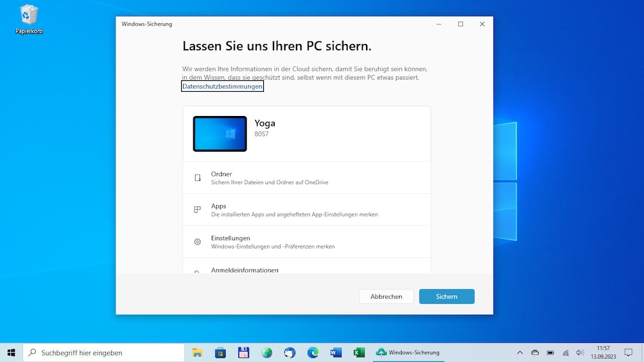Image resolution: width=644 pixels, height=362 pixels.
Task: Click the Wi-Fi network tray icon
Action: tap(565, 352)
